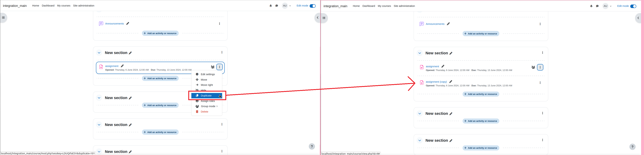Open Announcements three-dot menu in right screenshot

pyautogui.click(x=540, y=24)
